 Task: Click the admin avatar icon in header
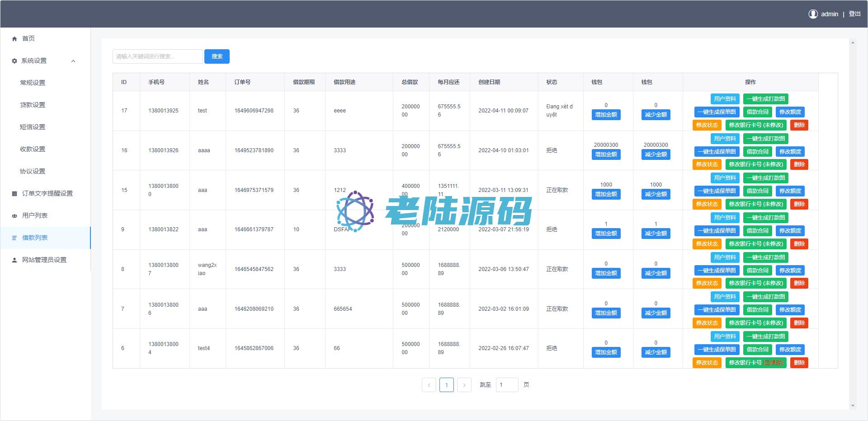pyautogui.click(x=813, y=14)
